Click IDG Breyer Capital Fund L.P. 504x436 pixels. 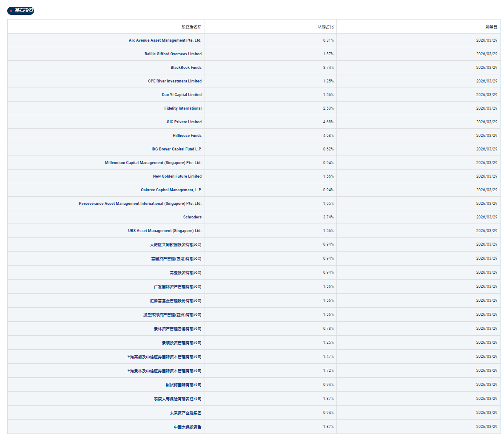[177, 149]
